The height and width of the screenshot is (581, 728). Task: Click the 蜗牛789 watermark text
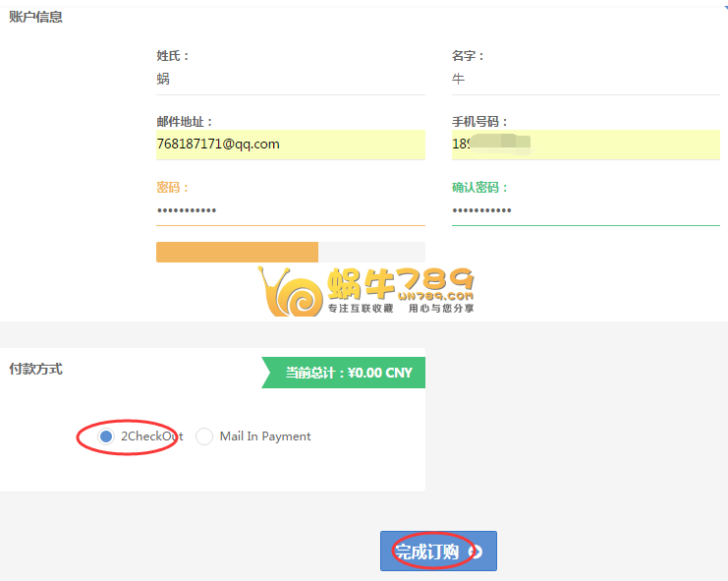pyautogui.click(x=401, y=285)
